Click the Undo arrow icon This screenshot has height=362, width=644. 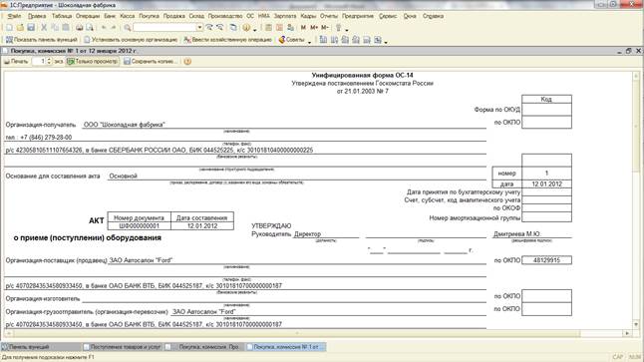(x=104, y=28)
